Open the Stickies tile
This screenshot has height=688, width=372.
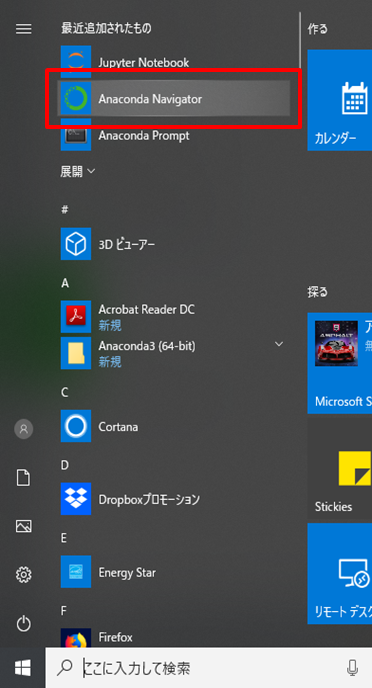tap(340, 468)
